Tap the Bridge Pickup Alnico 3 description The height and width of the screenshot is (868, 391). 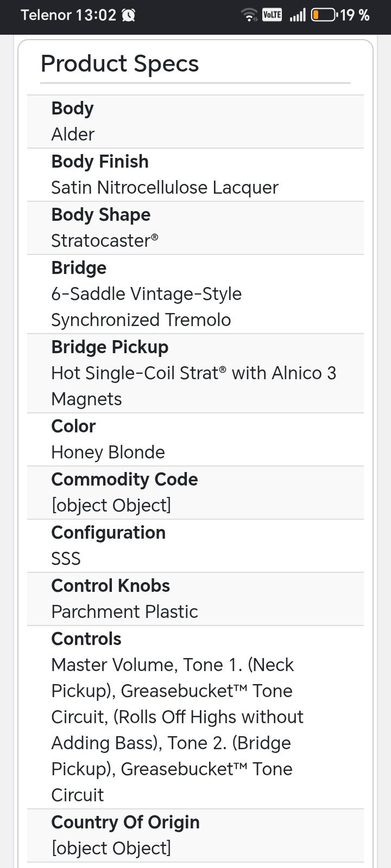[x=193, y=386]
